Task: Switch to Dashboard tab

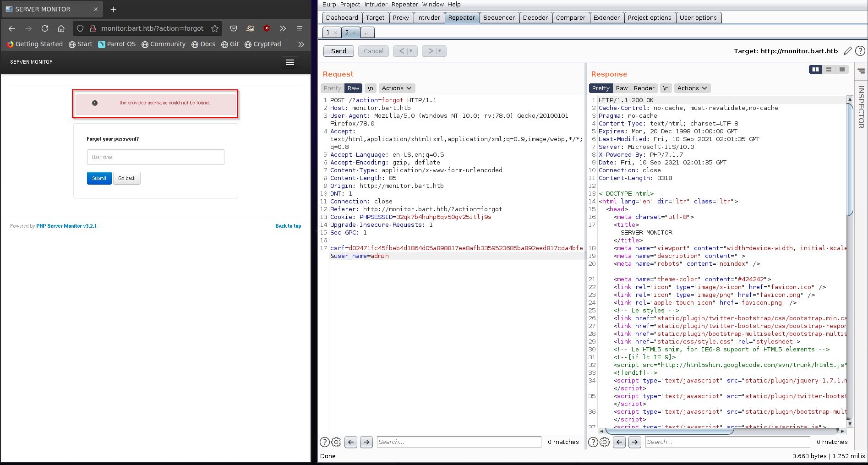Action: (342, 17)
